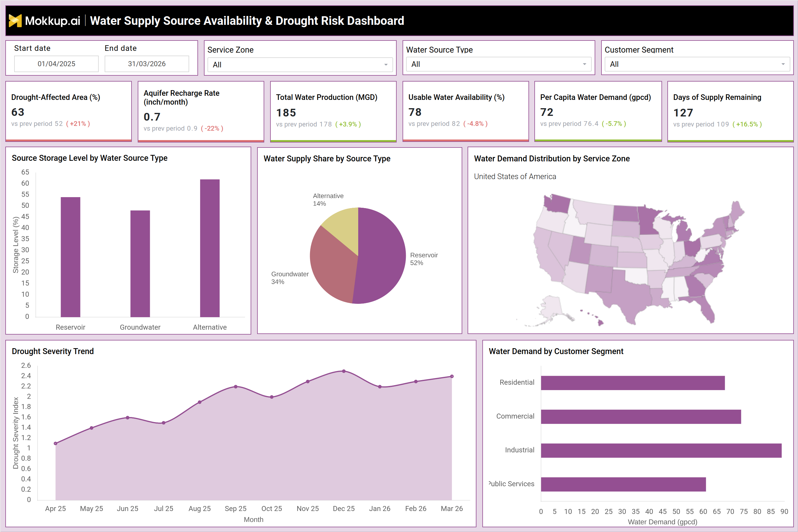Click the (-5.7%) change text
The height and width of the screenshot is (532, 798).
pos(614,124)
